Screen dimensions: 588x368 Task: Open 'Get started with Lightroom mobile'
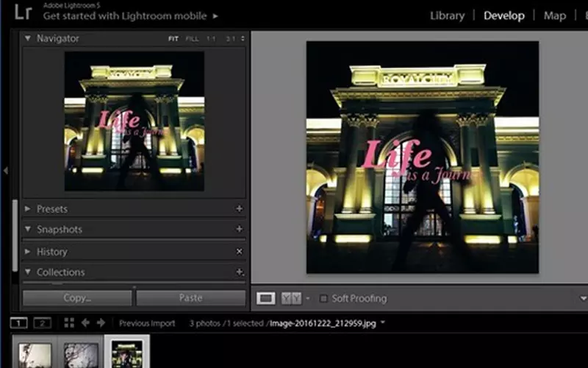[125, 15]
